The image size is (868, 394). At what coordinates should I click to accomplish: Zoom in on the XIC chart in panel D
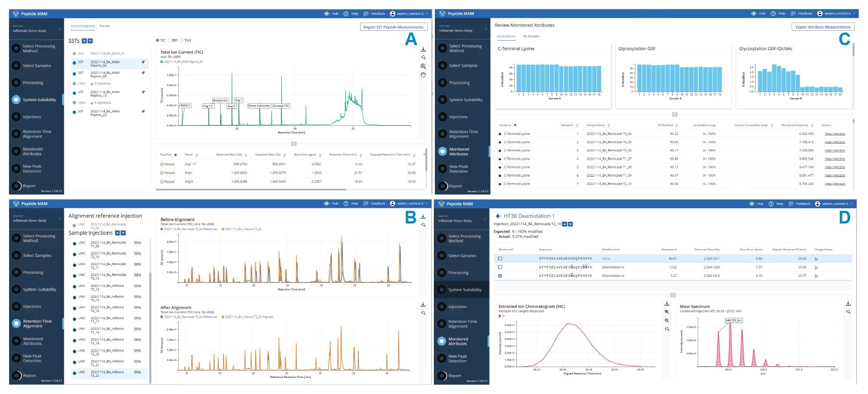coord(667,312)
